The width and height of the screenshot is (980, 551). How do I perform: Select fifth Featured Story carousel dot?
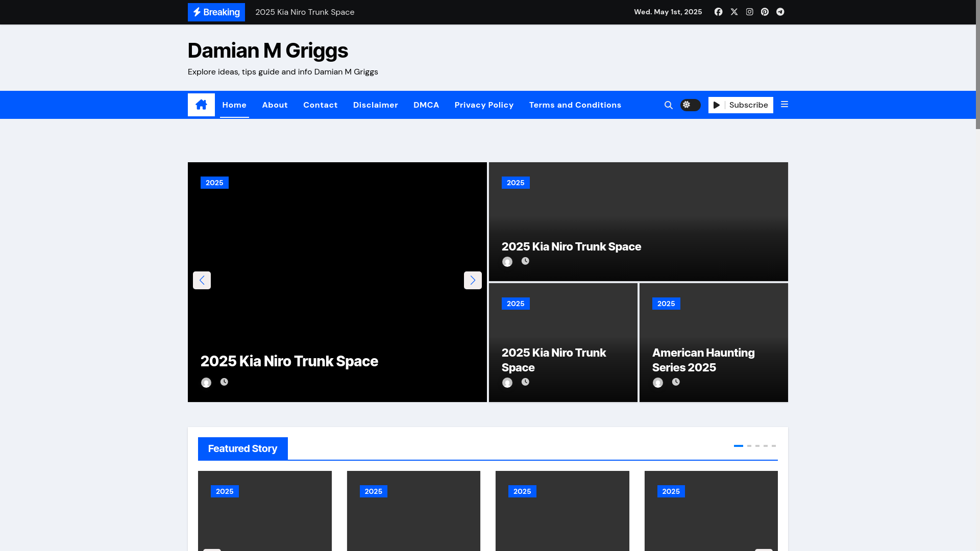(774, 446)
